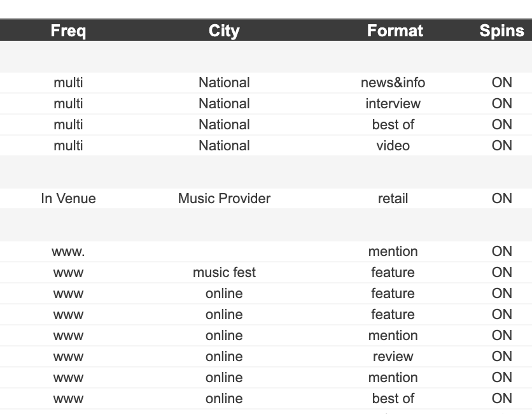Select the video format cell
The height and width of the screenshot is (414, 532).
(x=393, y=146)
